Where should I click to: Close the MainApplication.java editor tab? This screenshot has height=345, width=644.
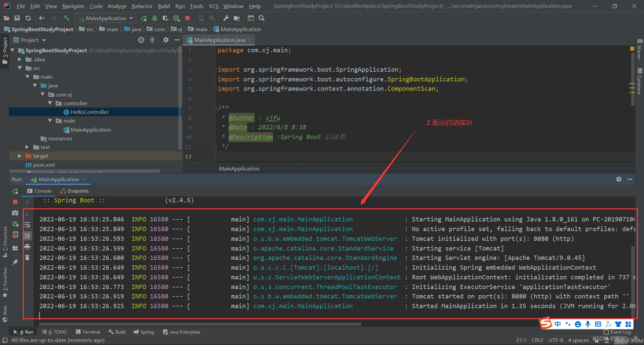pos(250,40)
